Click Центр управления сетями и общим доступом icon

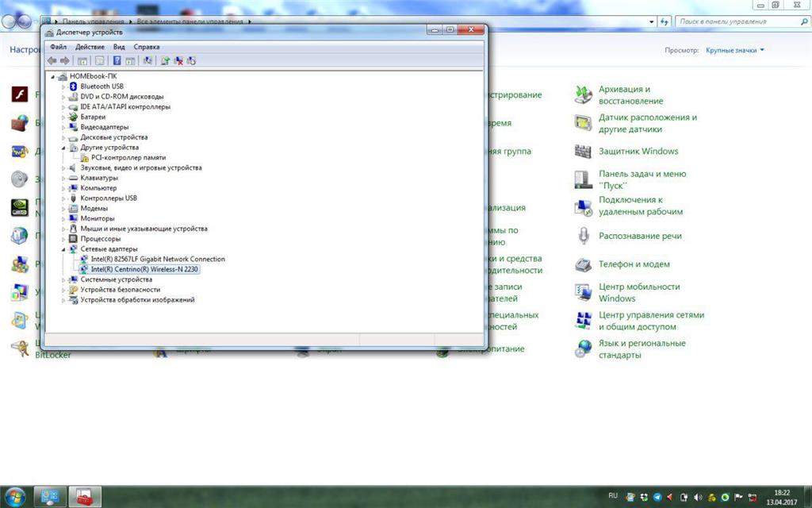click(x=583, y=321)
